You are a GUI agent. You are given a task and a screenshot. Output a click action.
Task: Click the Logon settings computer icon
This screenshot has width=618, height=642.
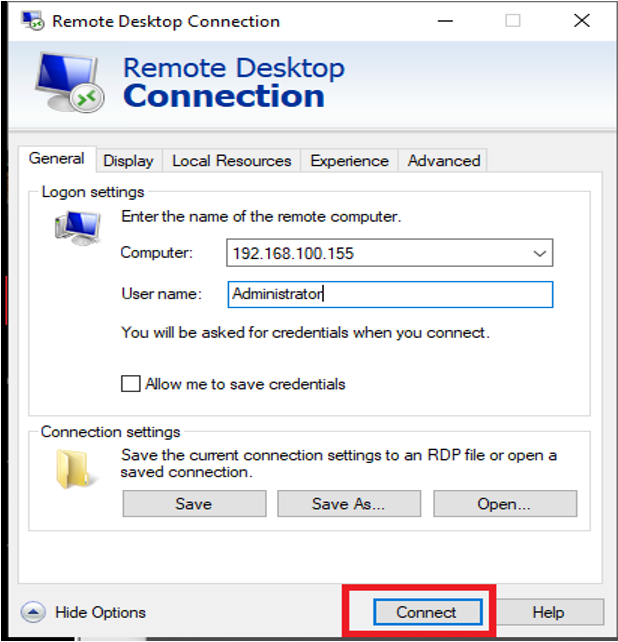point(77,228)
